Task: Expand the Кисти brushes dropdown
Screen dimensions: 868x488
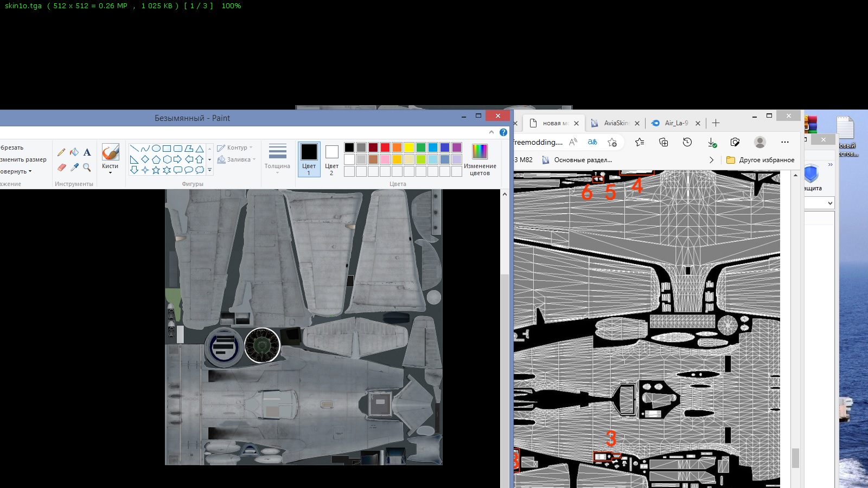Action: [110, 172]
